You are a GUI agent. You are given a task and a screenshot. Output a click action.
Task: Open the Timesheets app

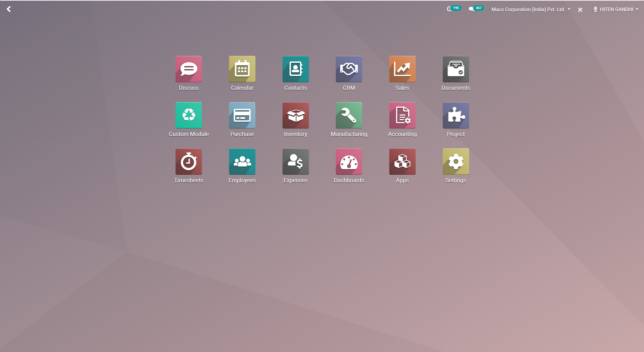click(189, 162)
